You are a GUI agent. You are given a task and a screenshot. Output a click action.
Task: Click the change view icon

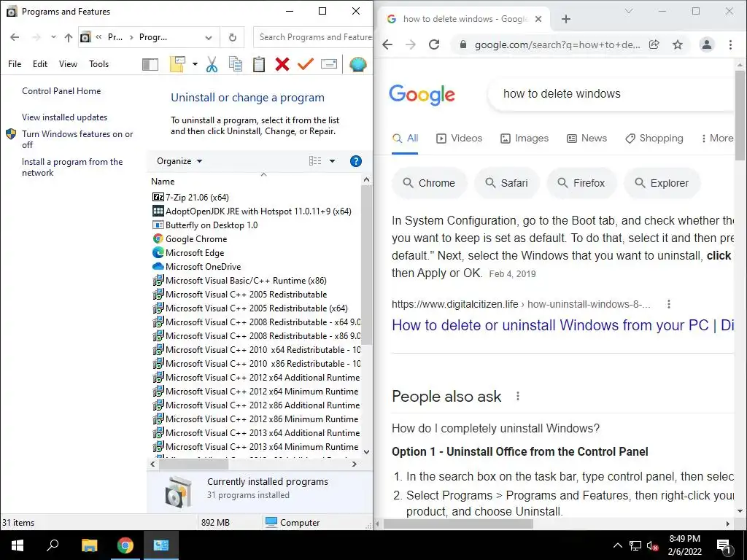(x=315, y=161)
